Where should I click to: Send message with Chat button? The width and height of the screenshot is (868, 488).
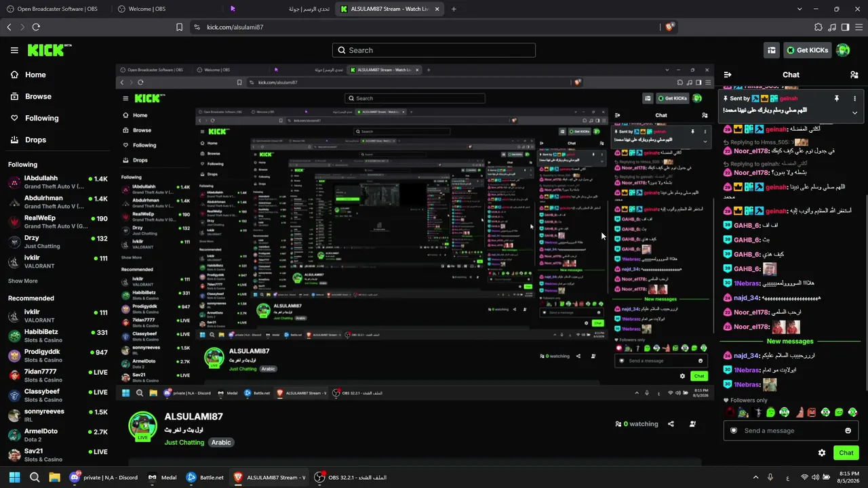coord(846,453)
